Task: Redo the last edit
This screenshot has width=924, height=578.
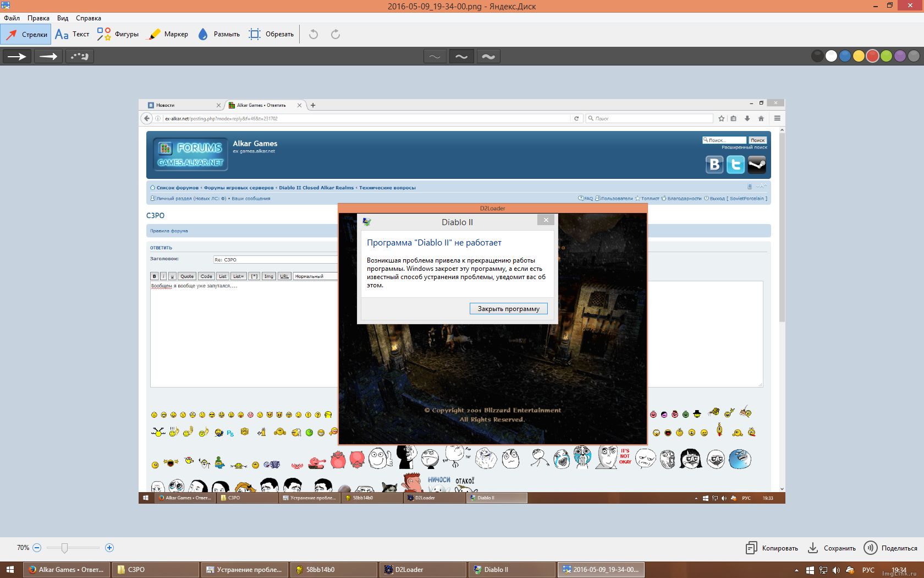Action: click(x=335, y=34)
